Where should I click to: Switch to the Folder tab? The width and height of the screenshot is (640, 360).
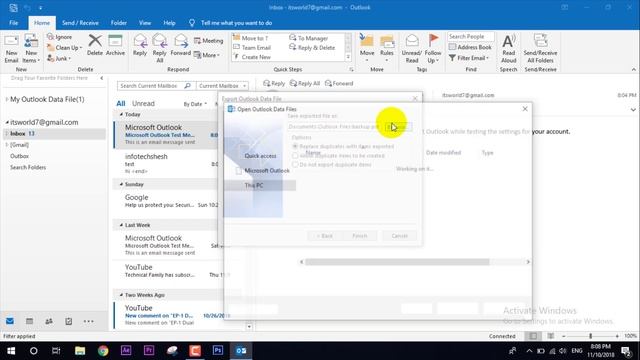(118, 23)
